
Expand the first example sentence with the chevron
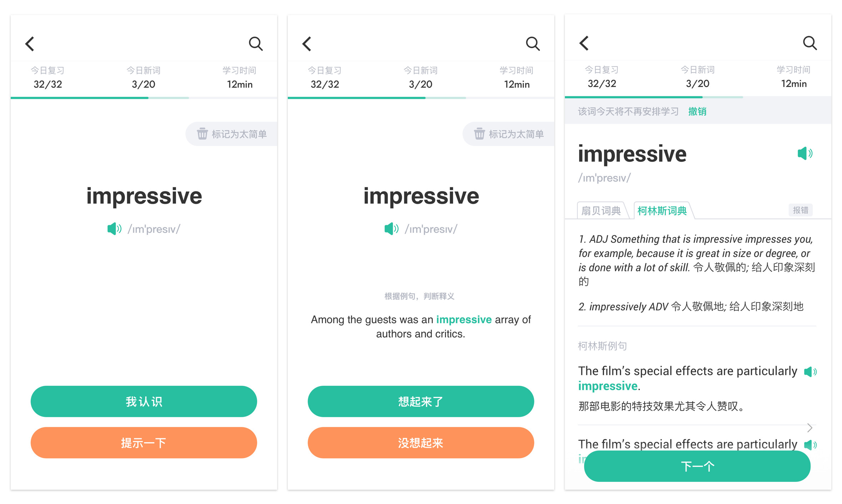pos(810,428)
